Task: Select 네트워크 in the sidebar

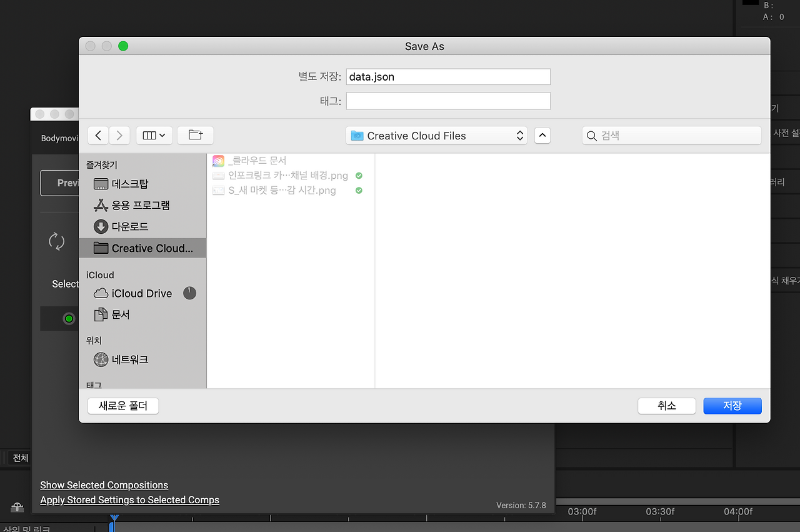Action: [x=142, y=359]
